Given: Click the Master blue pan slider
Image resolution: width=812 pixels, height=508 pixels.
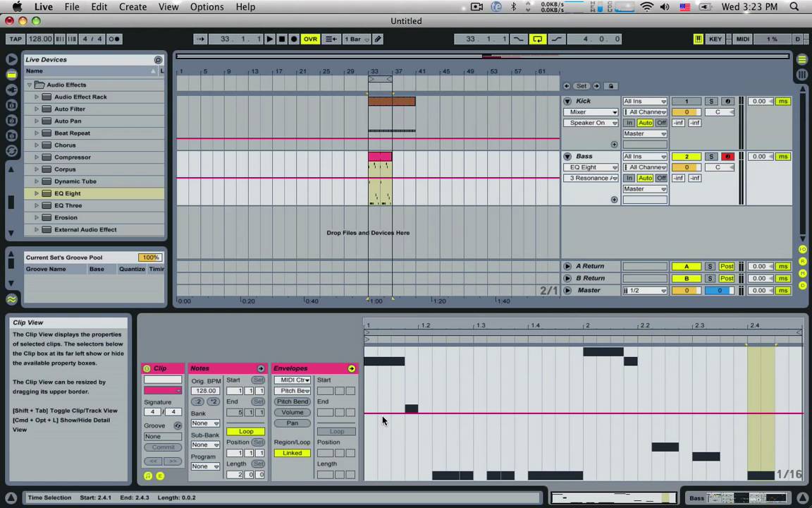Looking at the screenshot, I should click(x=719, y=290).
